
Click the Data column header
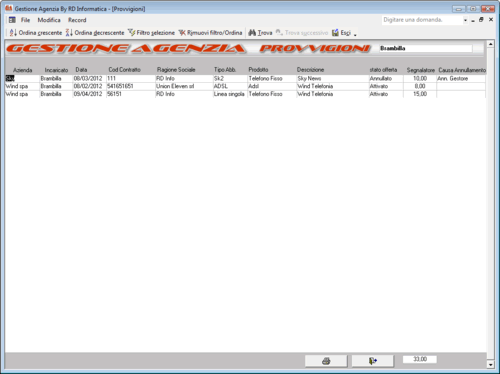click(x=81, y=70)
